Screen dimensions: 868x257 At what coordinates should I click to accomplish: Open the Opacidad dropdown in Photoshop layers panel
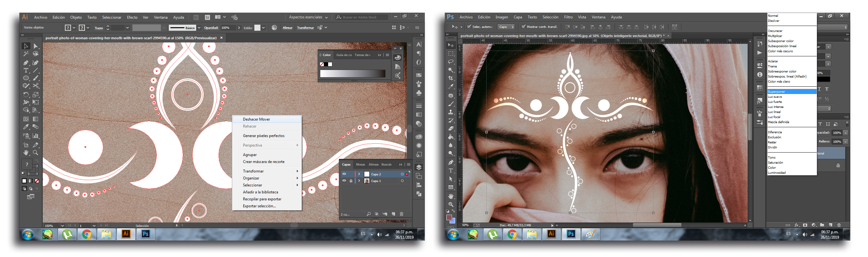(x=846, y=133)
